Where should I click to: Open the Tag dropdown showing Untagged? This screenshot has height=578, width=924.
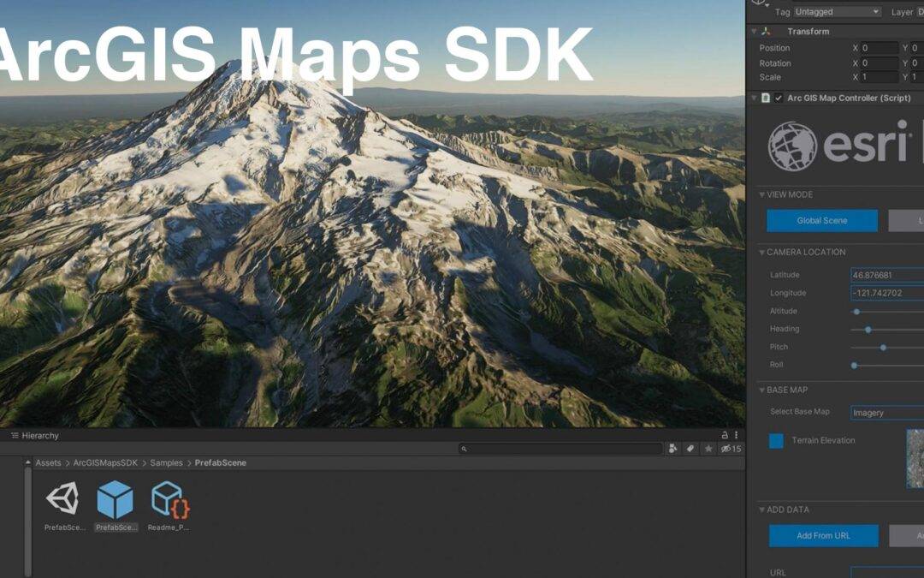[837, 12]
